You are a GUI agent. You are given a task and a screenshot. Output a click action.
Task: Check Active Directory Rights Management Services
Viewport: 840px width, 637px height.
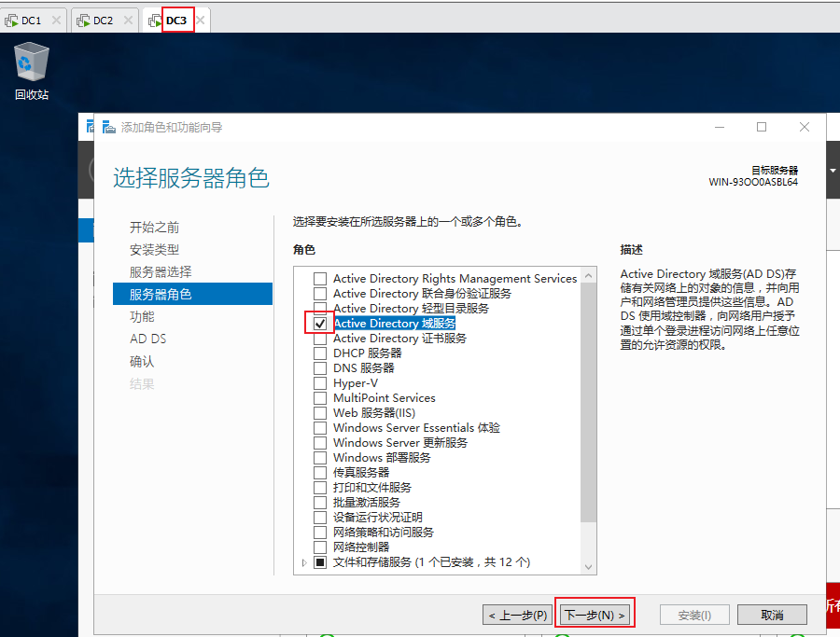(x=320, y=278)
